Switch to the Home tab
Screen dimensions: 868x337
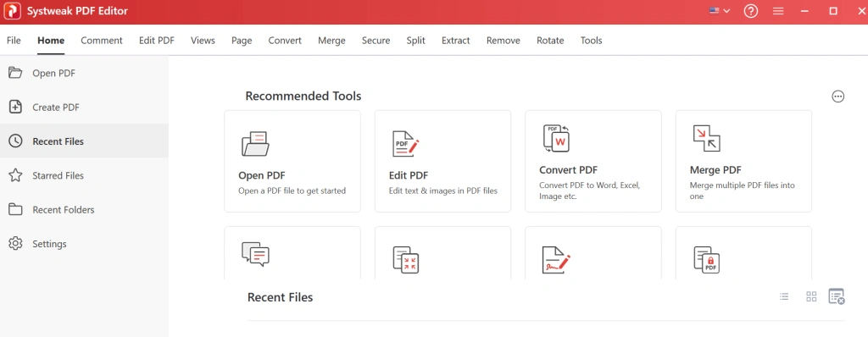tap(51, 41)
